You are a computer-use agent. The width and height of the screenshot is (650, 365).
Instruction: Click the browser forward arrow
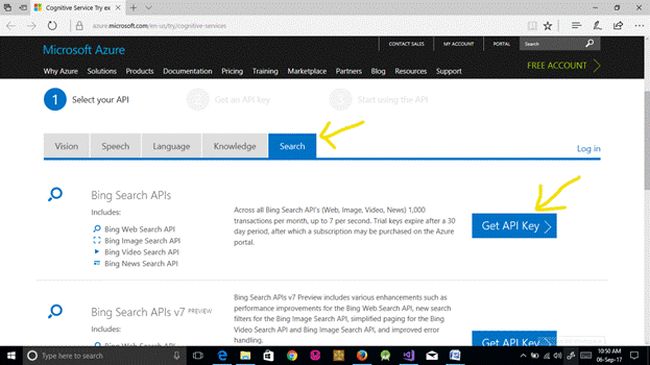32,26
